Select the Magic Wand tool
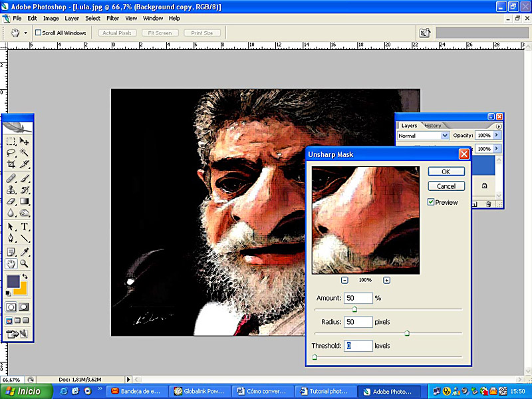The height and width of the screenshot is (399, 532). tap(25, 152)
